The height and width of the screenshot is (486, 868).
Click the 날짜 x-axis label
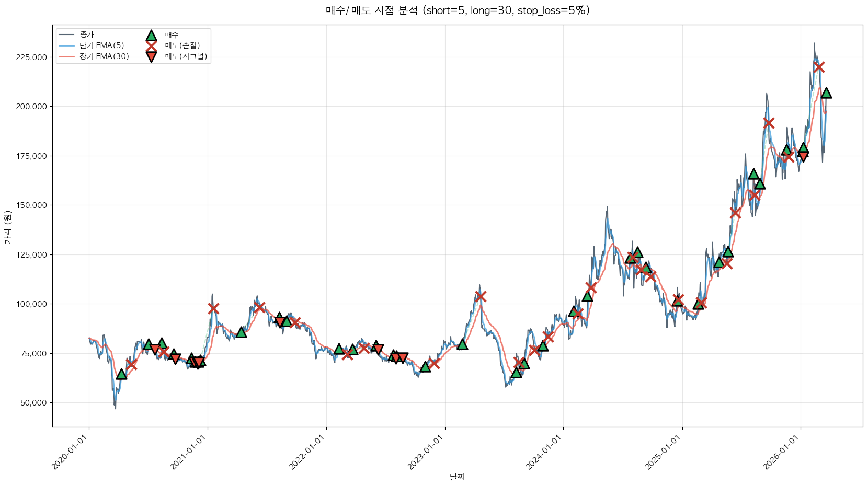[x=457, y=477]
